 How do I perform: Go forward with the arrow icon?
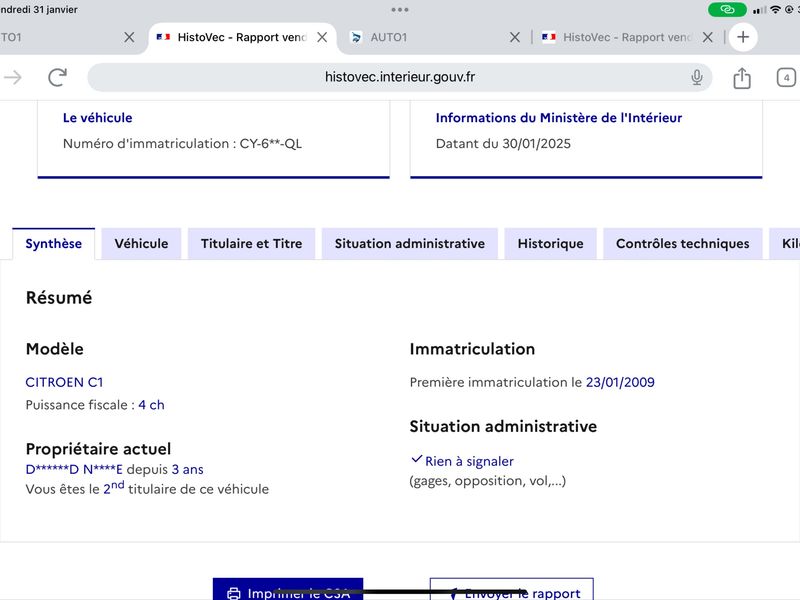coord(13,78)
